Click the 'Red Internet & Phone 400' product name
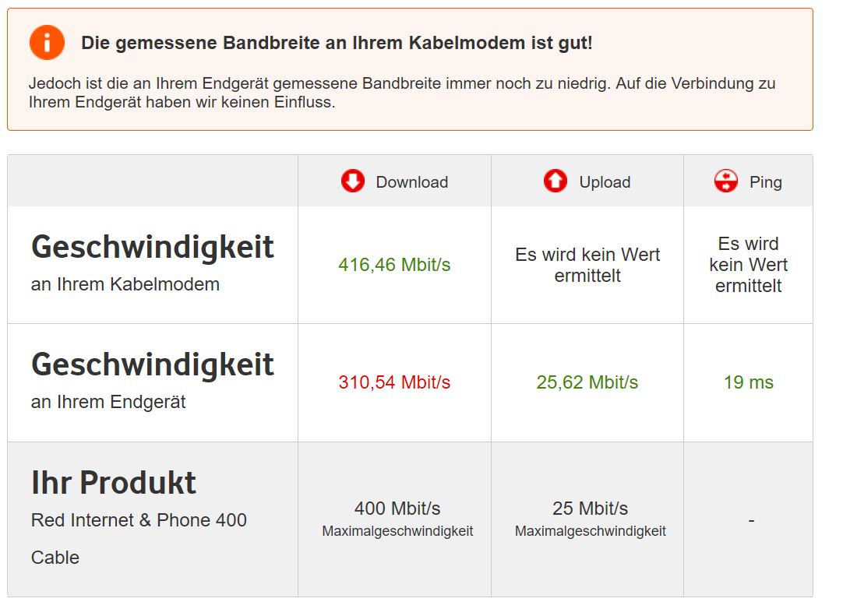The image size is (843, 616). 139,520
